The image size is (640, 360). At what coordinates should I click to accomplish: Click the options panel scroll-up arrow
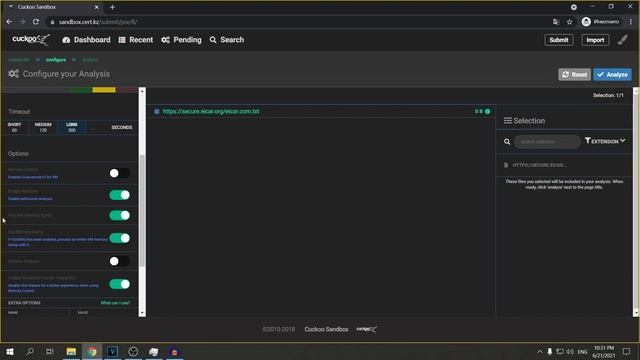(142, 91)
